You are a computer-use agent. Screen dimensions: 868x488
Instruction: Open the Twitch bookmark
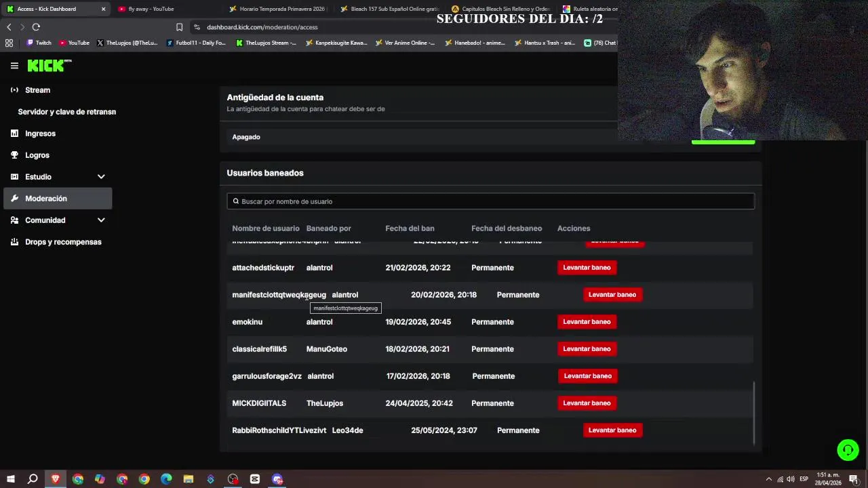click(39, 43)
